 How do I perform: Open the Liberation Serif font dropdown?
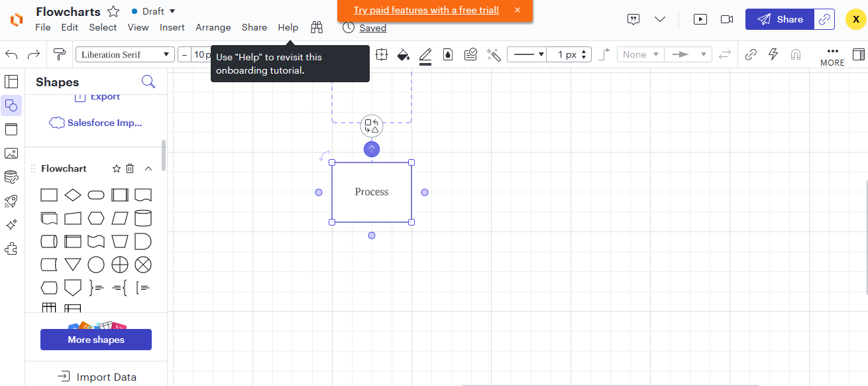[x=125, y=54]
